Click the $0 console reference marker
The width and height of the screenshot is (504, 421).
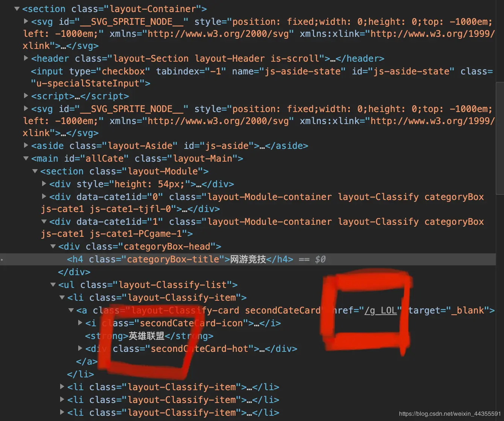320,259
